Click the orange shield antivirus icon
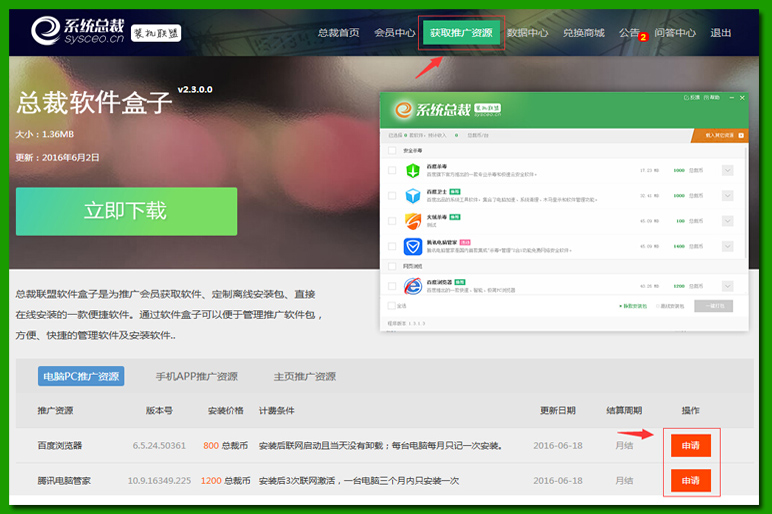 (x=413, y=221)
